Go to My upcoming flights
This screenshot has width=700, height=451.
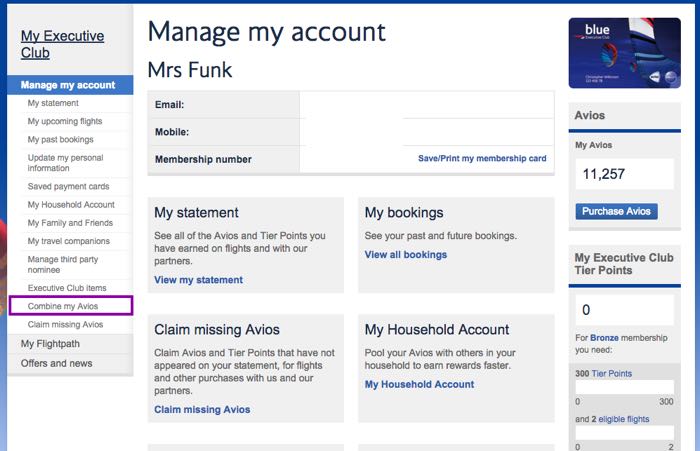pos(65,121)
